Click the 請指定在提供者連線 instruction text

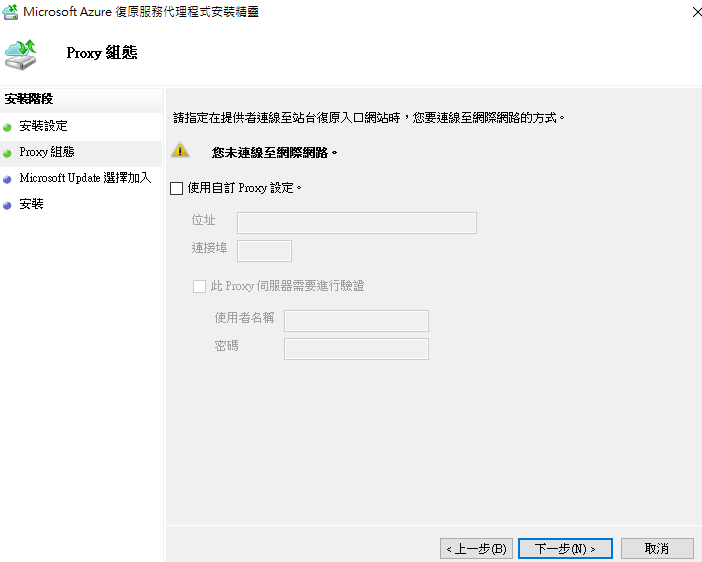pos(369,118)
